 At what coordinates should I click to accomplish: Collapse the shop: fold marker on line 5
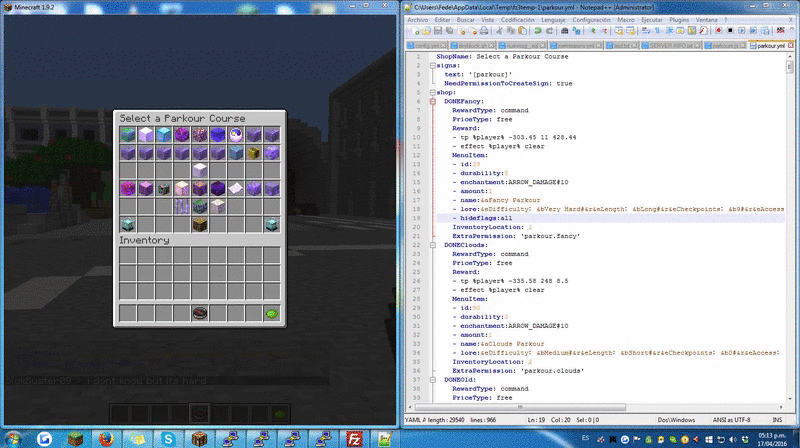click(x=433, y=92)
